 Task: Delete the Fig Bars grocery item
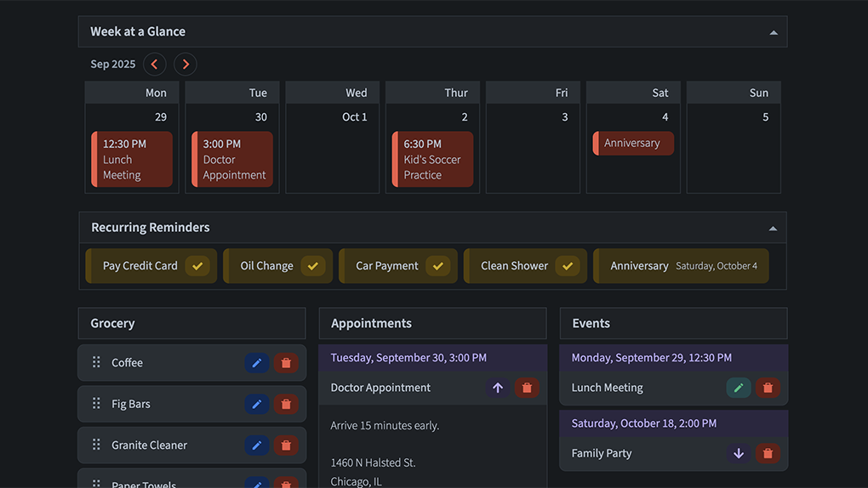(x=286, y=405)
